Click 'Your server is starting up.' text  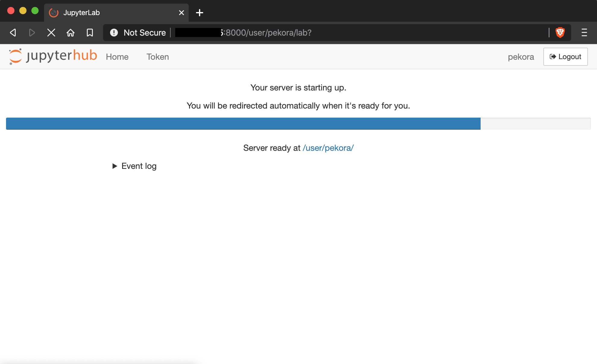coord(298,87)
